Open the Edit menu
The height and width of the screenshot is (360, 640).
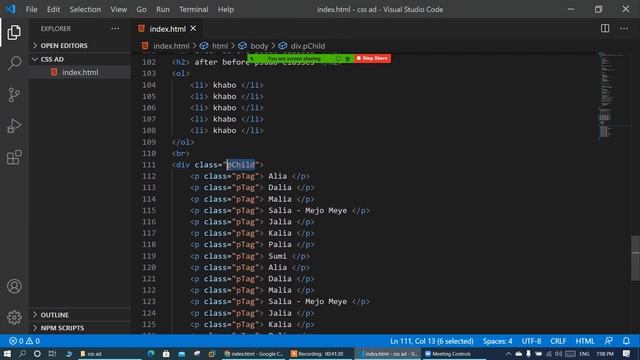point(53,9)
